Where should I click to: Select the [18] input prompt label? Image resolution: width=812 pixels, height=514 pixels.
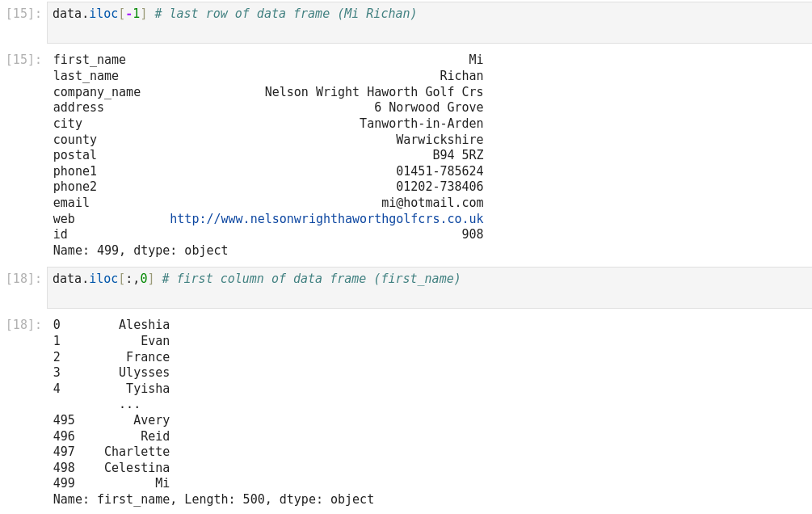pos(23,279)
